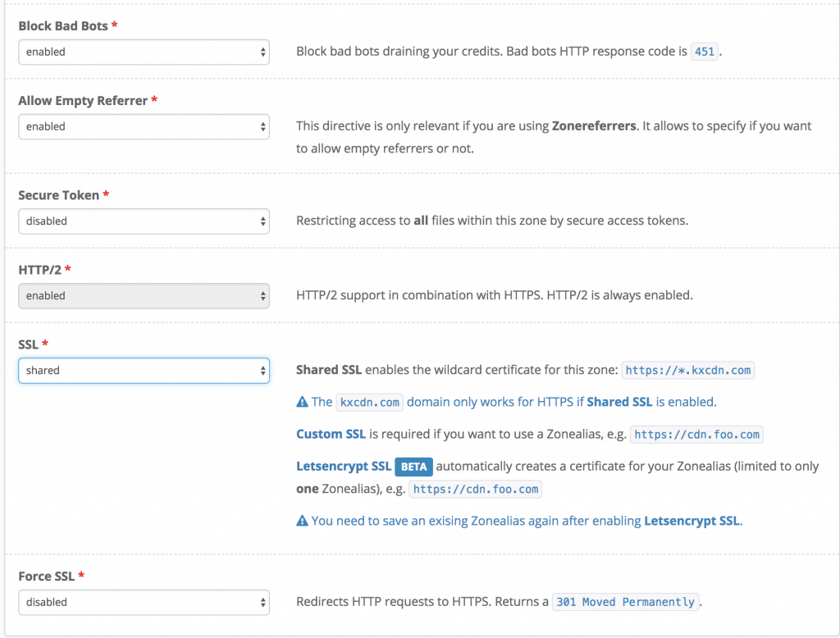840x638 pixels.
Task: Click the blue Shared SSL text in the warning
Action: click(x=619, y=402)
